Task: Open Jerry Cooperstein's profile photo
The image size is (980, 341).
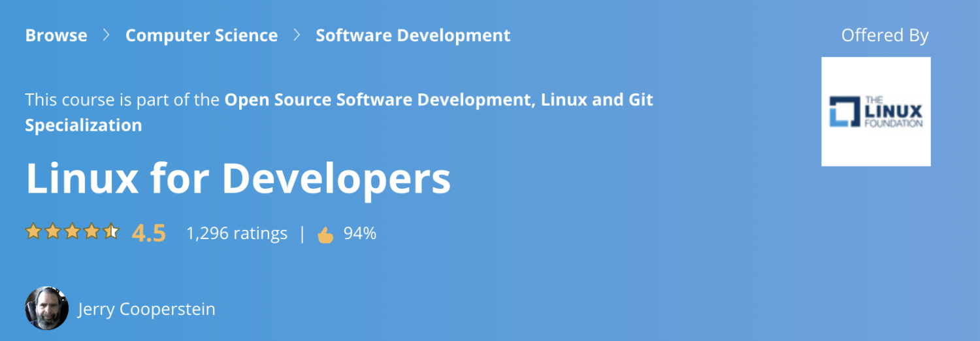Action: click(x=46, y=308)
